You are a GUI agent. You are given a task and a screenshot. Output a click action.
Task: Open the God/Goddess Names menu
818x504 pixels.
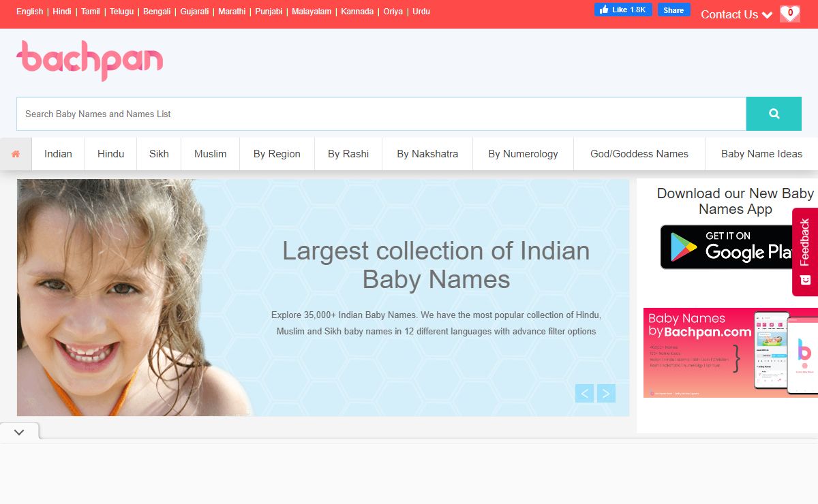639,154
